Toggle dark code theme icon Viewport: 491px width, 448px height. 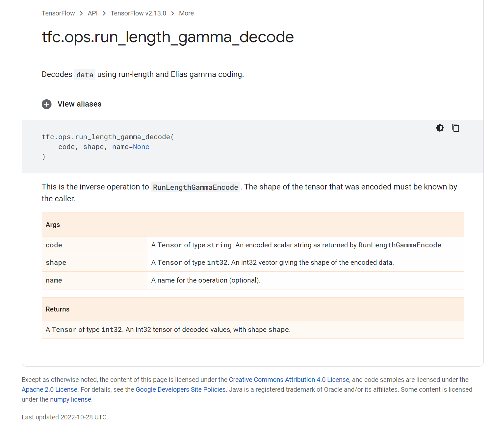(440, 128)
